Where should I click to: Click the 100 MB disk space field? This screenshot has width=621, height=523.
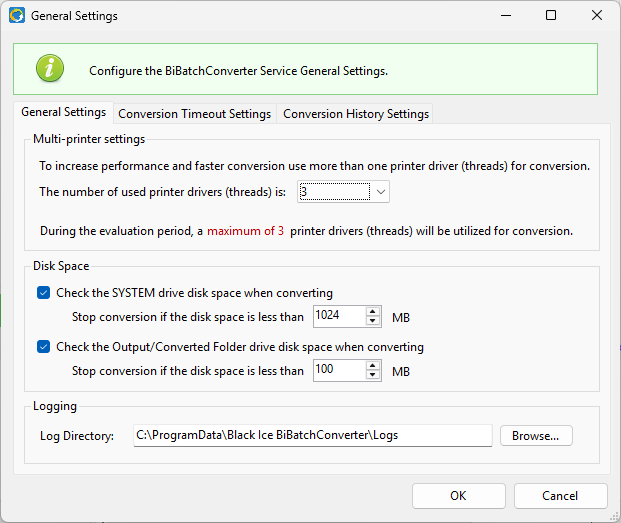click(339, 370)
